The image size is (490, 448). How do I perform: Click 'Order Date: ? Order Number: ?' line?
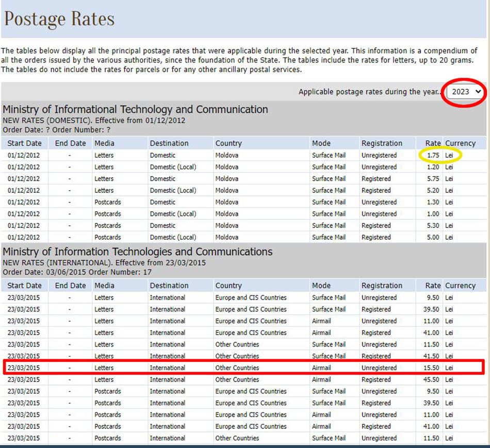click(x=56, y=129)
